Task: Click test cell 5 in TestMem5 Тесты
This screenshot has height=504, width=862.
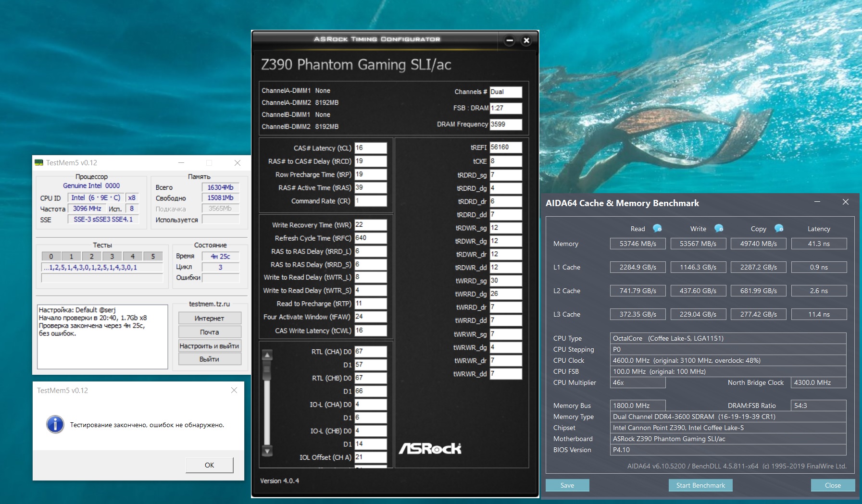Action: tap(153, 257)
